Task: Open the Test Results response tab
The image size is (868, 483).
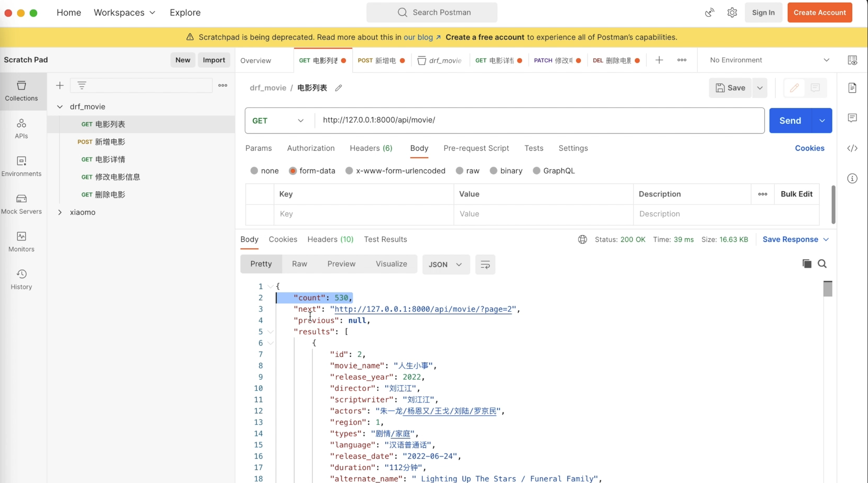Action: [385, 239]
